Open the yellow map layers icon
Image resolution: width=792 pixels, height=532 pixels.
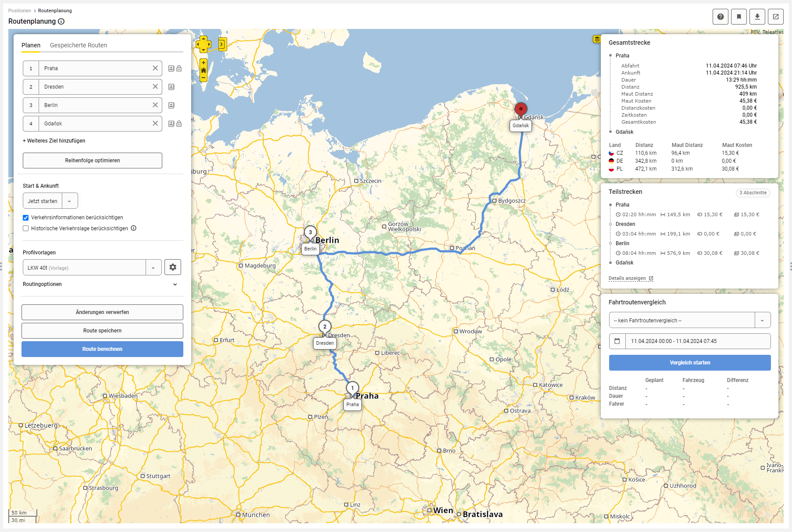596,39
